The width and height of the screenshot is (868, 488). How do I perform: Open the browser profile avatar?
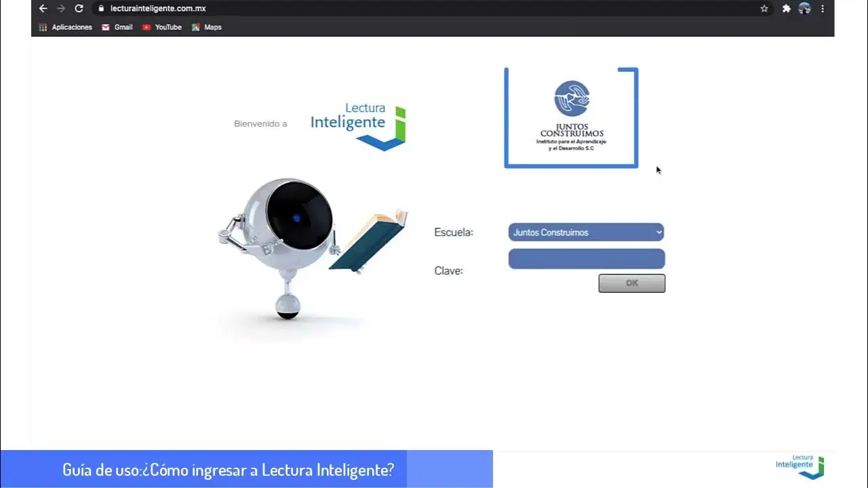[805, 9]
